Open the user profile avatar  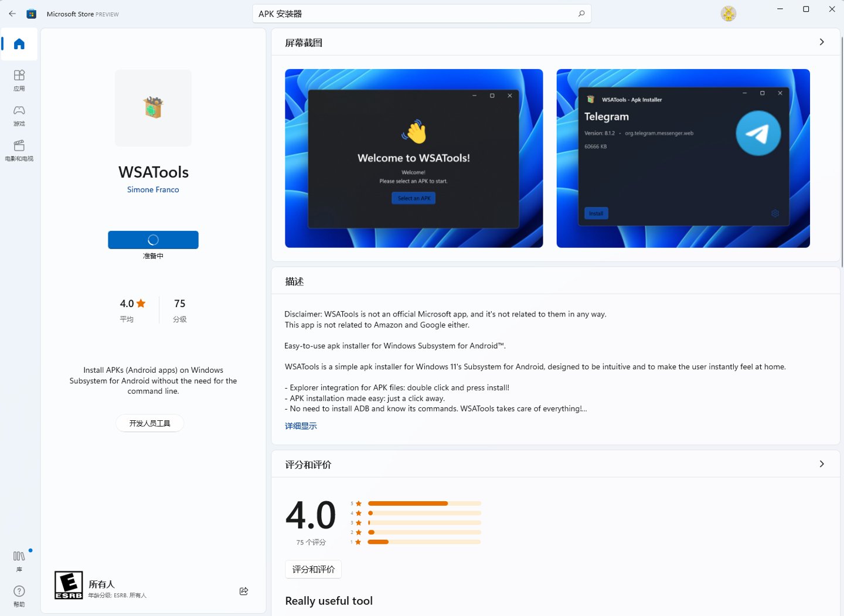729,13
